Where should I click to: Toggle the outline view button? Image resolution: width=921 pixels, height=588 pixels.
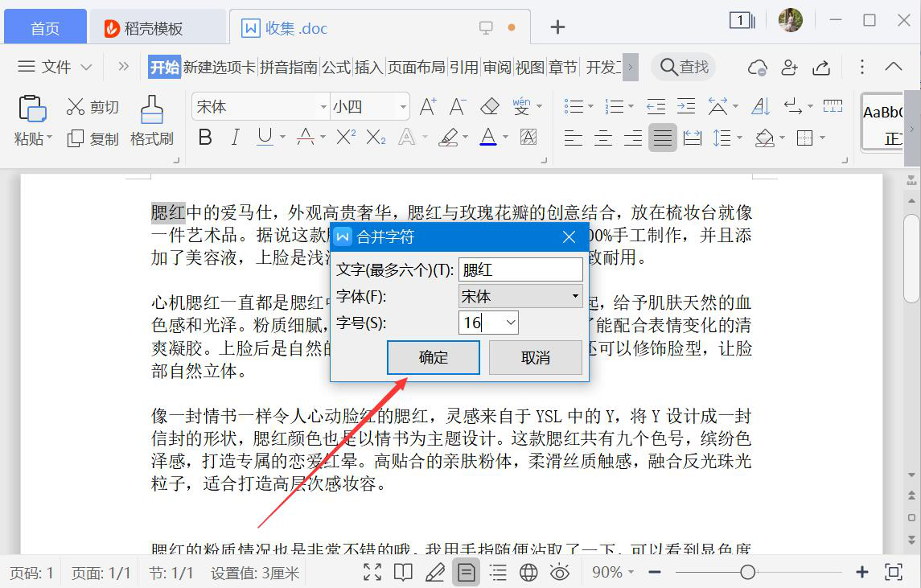[x=498, y=572]
